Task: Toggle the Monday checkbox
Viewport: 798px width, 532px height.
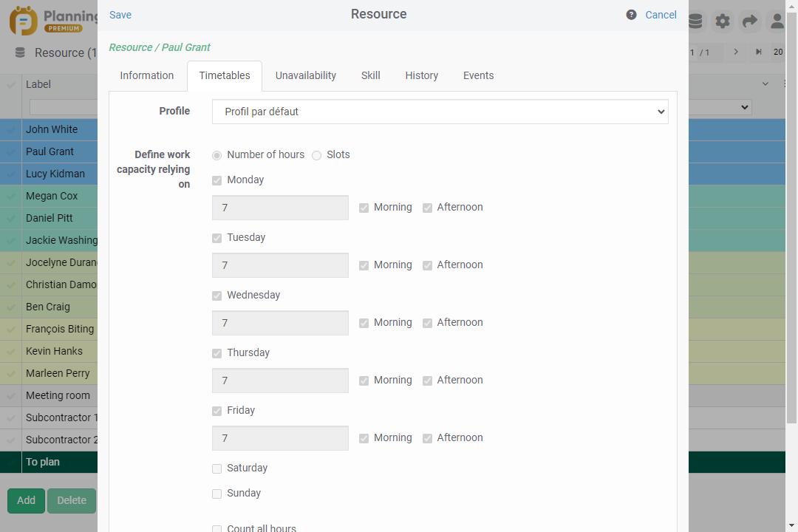Action: 216,180
